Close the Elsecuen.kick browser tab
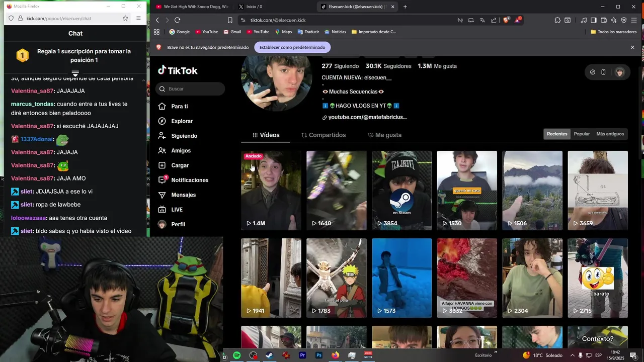Screen dimensions: 644x362 tap(392, 7)
